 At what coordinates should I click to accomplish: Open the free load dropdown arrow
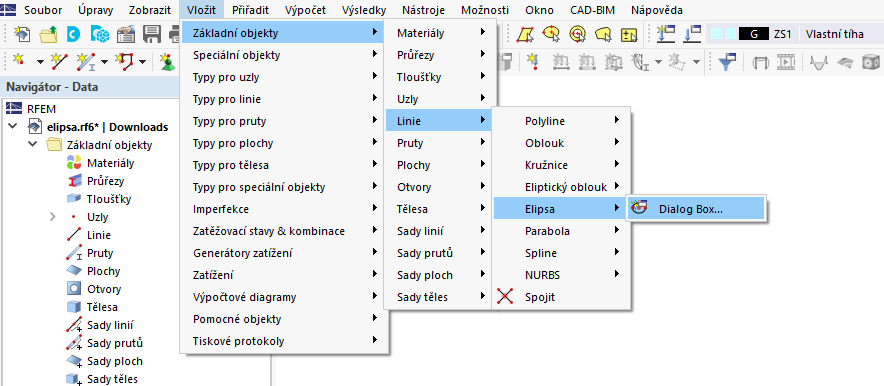pos(697,61)
